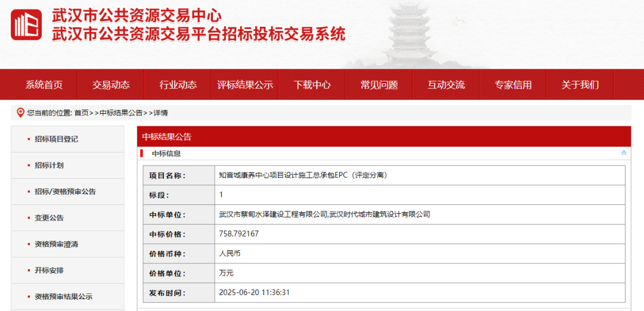Navigate to 下载中心
The height and width of the screenshot is (311, 644).
312,85
